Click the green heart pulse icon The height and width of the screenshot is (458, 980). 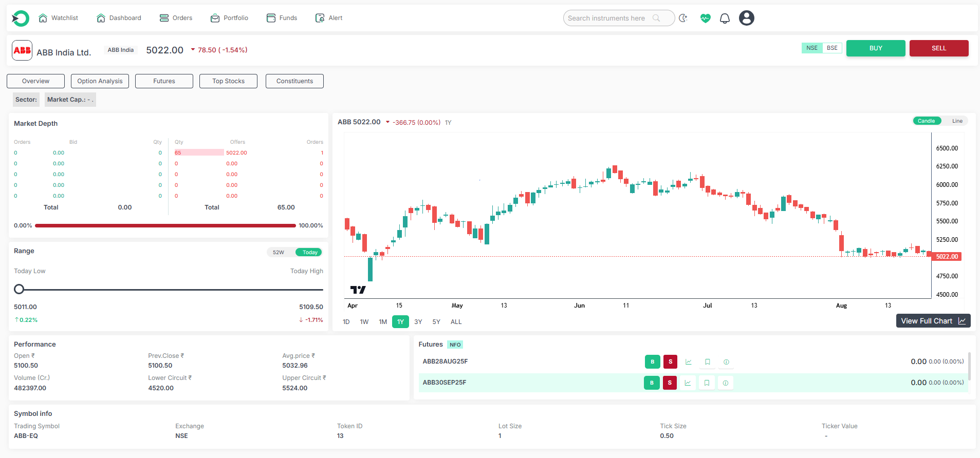(705, 18)
